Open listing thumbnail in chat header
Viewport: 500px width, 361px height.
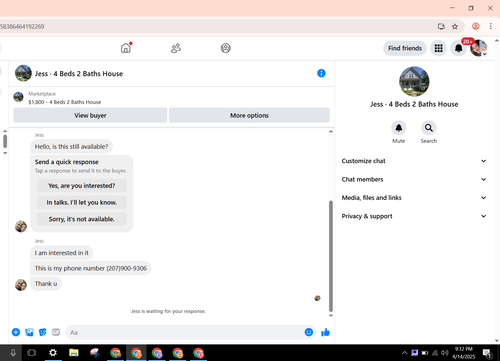[23, 73]
